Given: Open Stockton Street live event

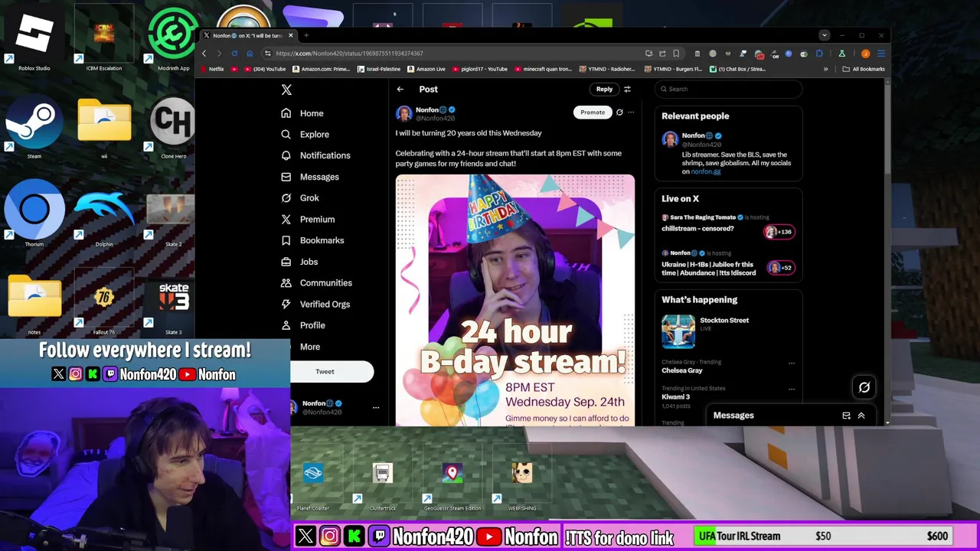Looking at the screenshot, I should click(x=728, y=332).
